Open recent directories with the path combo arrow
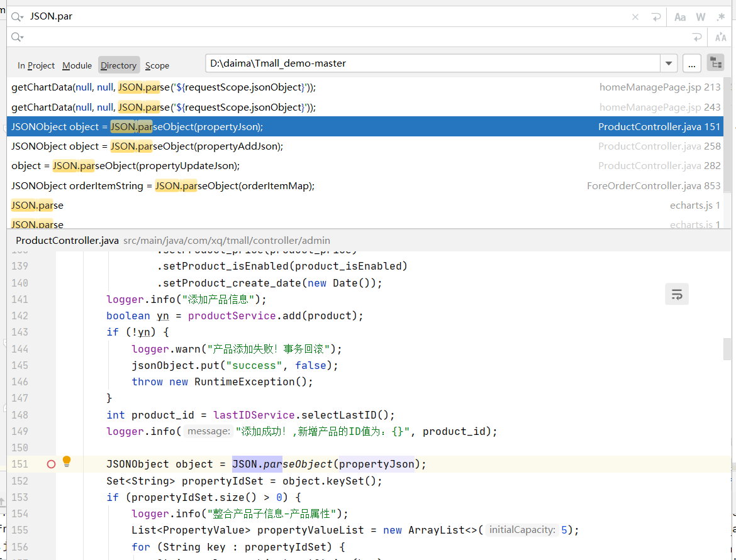This screenshot has height=560, width=736. [x=668, y=62]
